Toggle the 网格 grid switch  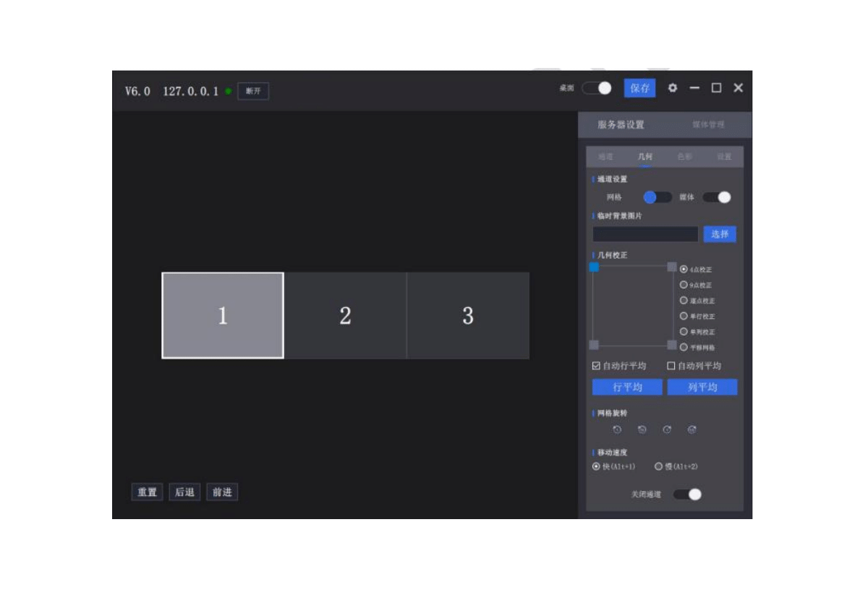click(x=658, y=197)
